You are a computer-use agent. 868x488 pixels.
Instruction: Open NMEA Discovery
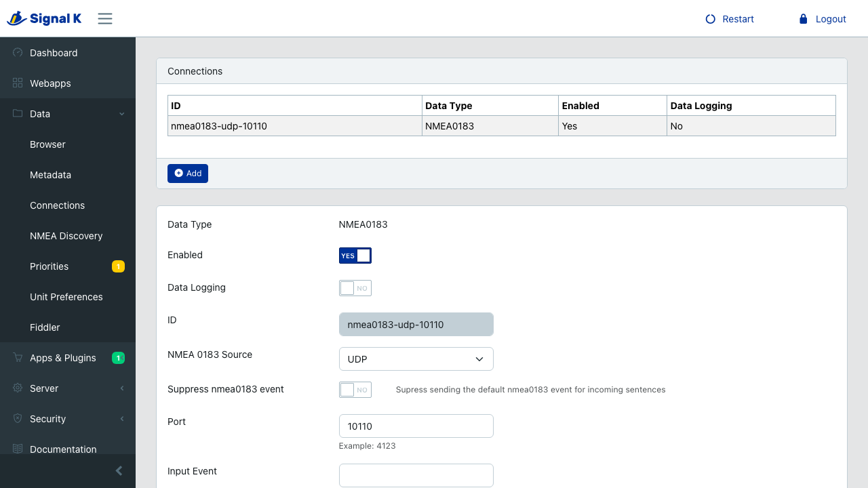point(68,236)
